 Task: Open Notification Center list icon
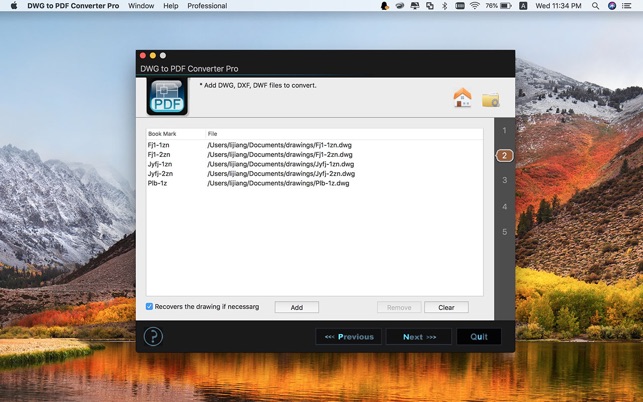(627, 6)
